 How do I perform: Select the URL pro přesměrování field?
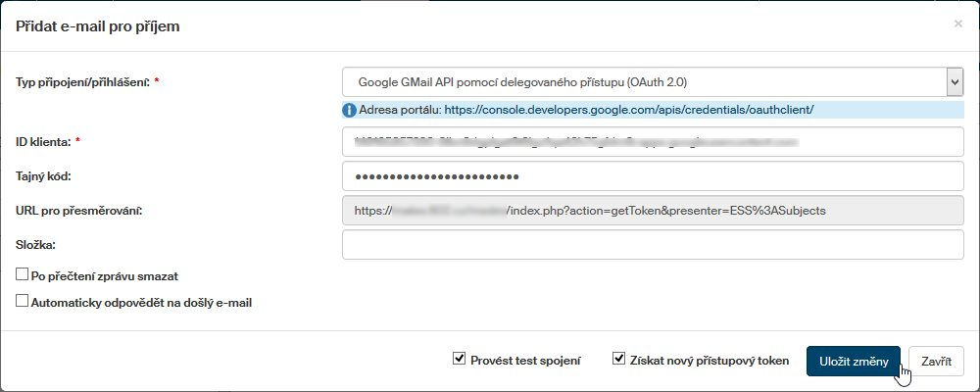click(653, 211)
